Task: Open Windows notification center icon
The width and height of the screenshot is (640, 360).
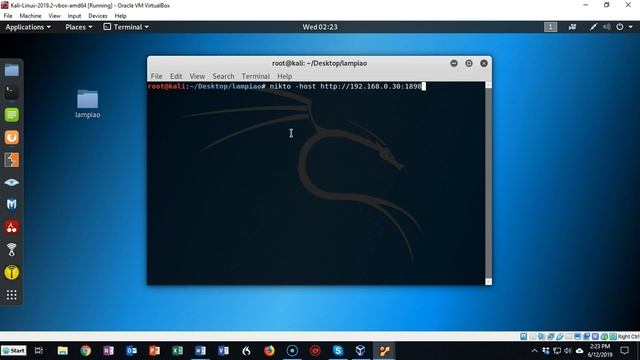Action: coord(624,351)
